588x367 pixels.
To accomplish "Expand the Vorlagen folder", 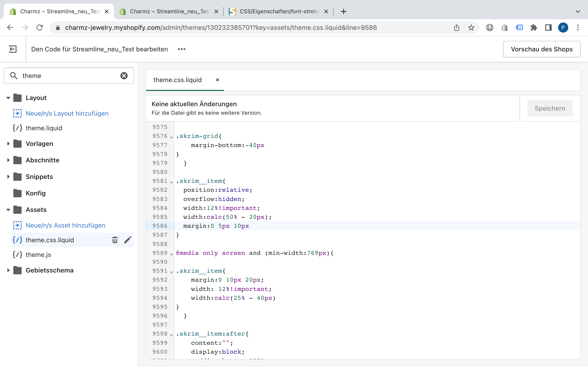I will pos(8,144).
